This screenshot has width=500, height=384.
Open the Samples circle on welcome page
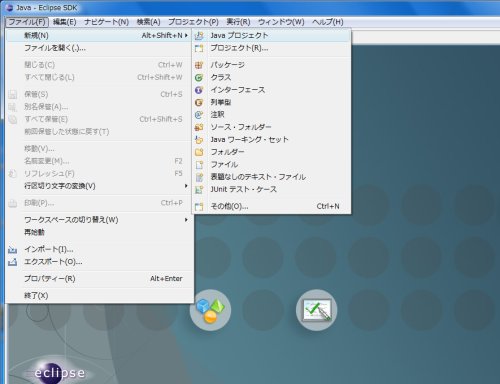210,310
